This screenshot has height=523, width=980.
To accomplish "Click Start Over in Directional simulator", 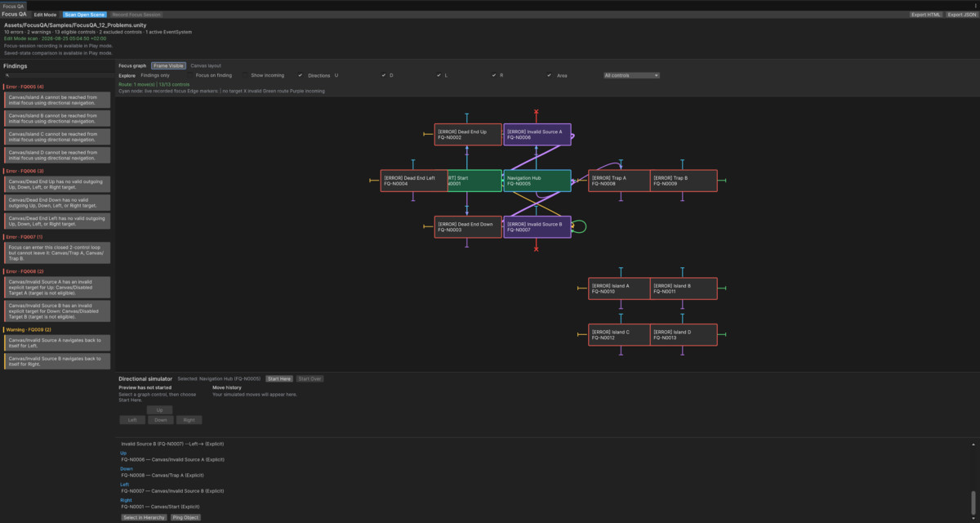I will [309, 379].
